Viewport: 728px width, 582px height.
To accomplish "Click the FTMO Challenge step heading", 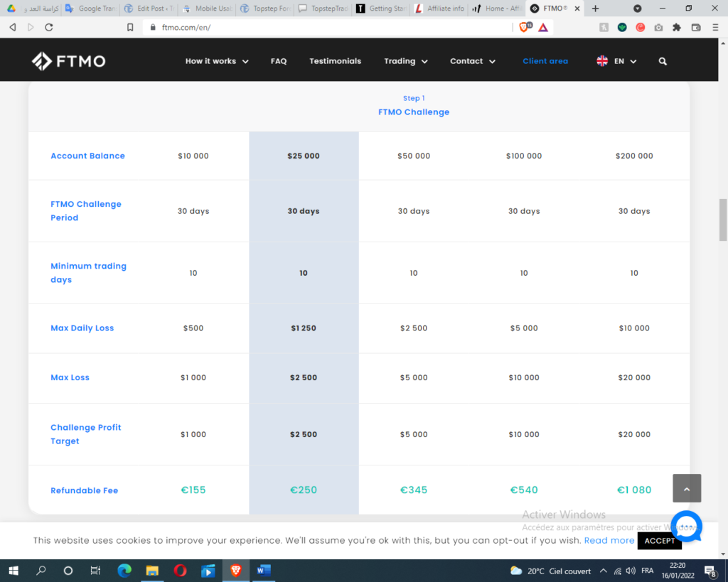I will 414,112.
